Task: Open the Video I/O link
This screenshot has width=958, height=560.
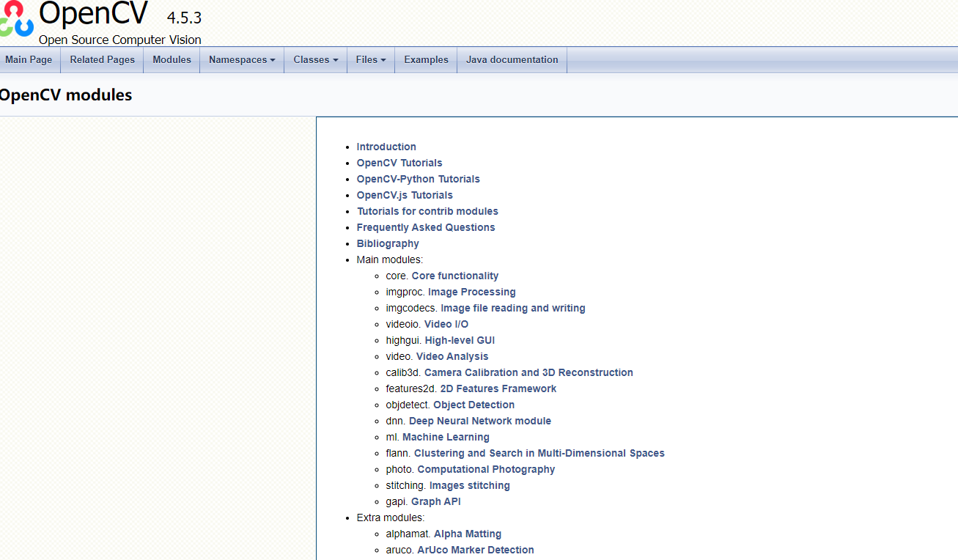Action: (x=446, y=324)
